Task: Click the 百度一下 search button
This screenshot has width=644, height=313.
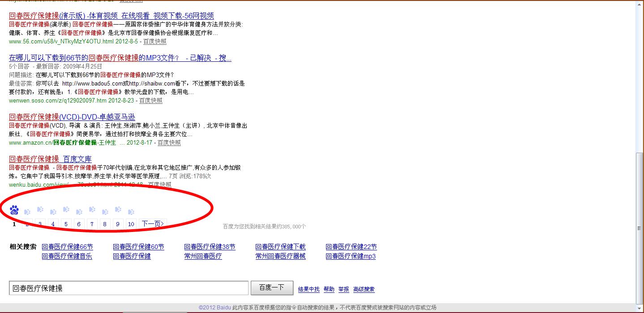Action: pyautogui.click(x=272, y=287)
